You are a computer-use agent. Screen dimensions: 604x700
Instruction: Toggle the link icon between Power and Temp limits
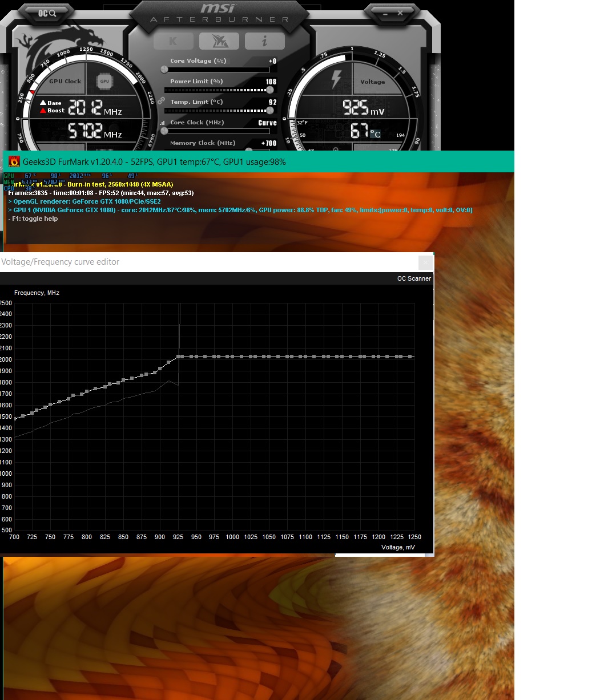(162, 100)
